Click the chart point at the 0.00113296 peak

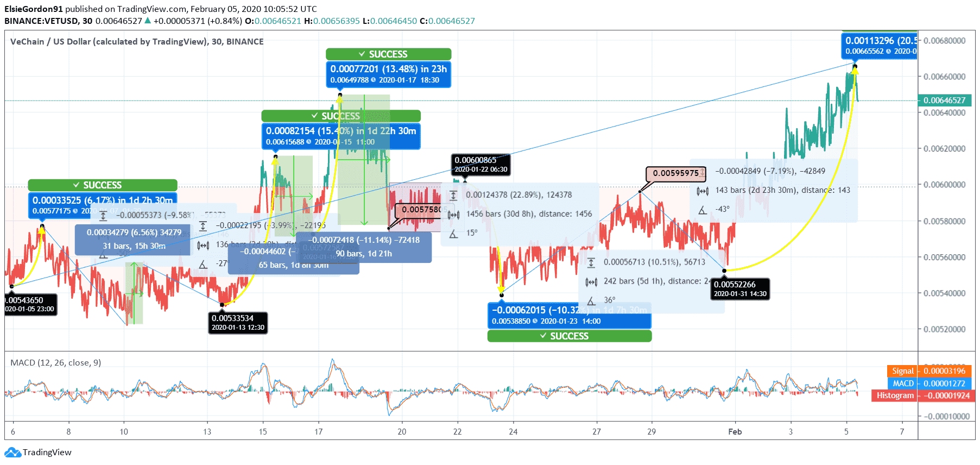coord(855,66)
